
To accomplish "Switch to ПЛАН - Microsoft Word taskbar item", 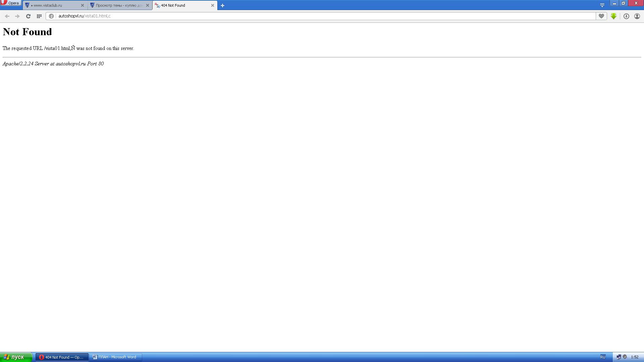I will 116,357.
